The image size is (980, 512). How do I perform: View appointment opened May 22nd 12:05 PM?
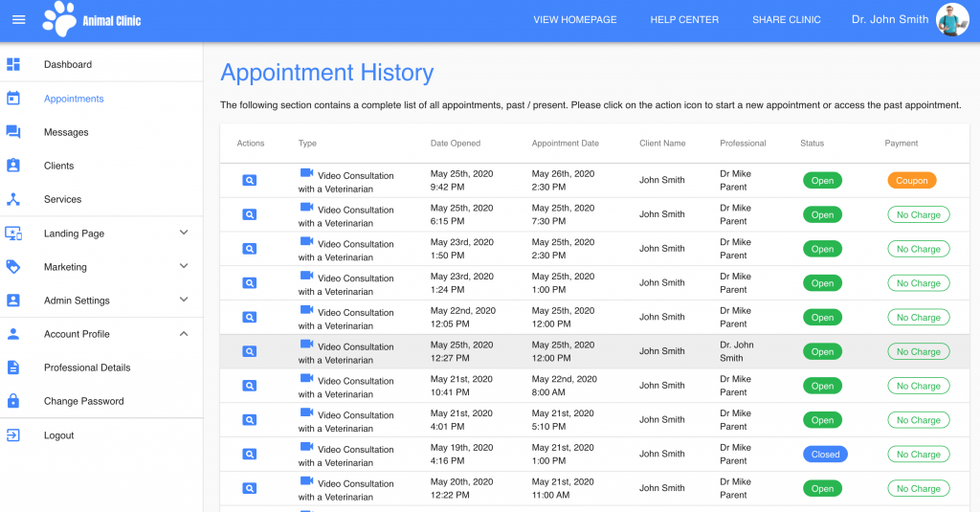click(x=250, y=317)
